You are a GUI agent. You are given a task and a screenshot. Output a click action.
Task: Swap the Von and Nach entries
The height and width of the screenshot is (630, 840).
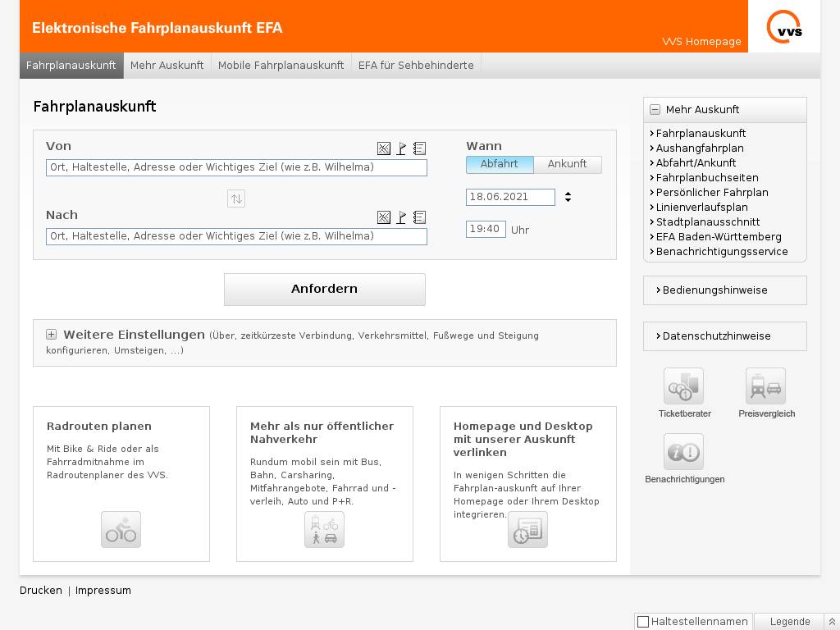(236, 199)
